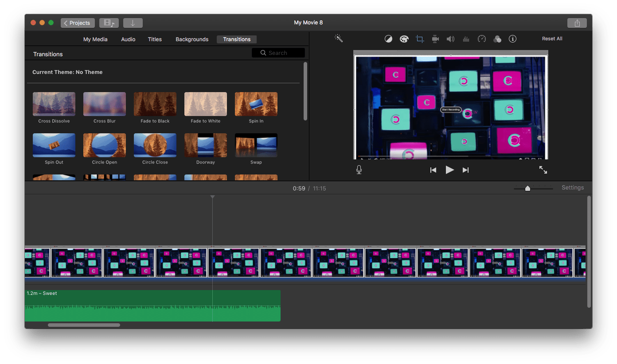Open the Noise Reduction and Equalizer controls
Screen dimensions: 617x364
[466, 39]
